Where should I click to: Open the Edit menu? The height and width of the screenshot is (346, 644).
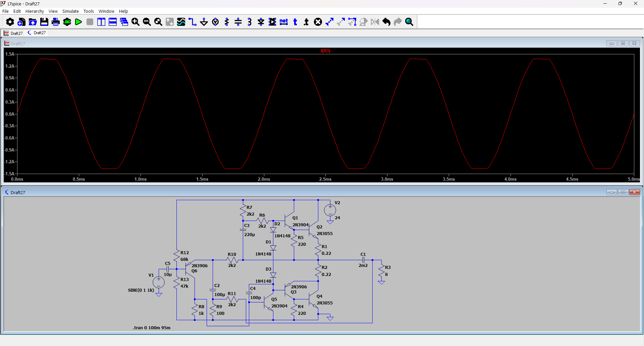pyautogui.click(x=17, y=11)
